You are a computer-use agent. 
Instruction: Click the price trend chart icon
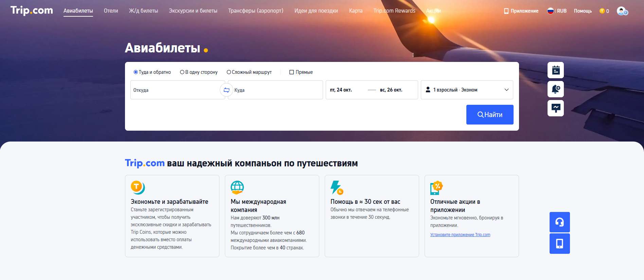tap(556, 108)
